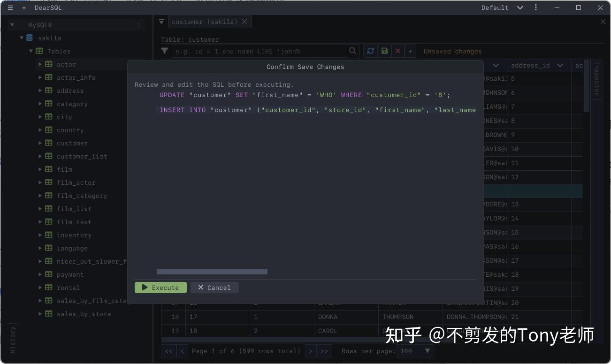
Task: Collapse the sakila database node
Action: point(22,38)
